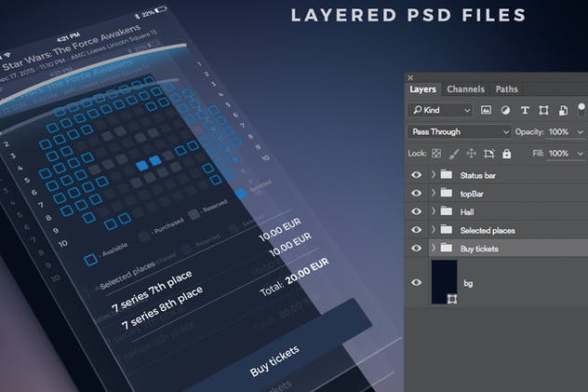
Task: Switch to the Channels tab
Action: click(x=465, y=89)
